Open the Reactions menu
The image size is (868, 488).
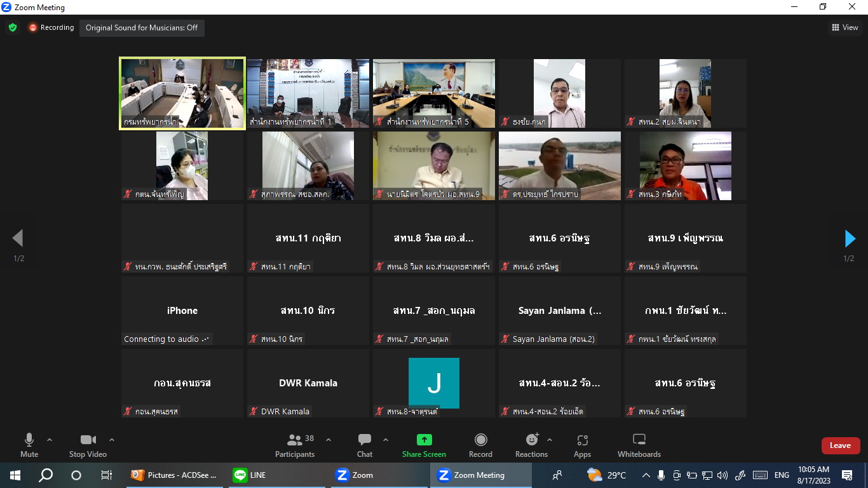point(531,445)
